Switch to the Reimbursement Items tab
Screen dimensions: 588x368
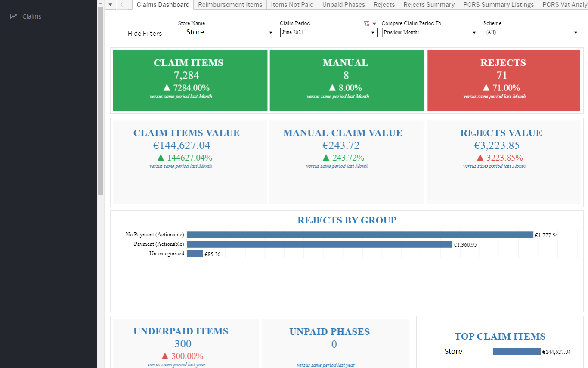point(230,5)
